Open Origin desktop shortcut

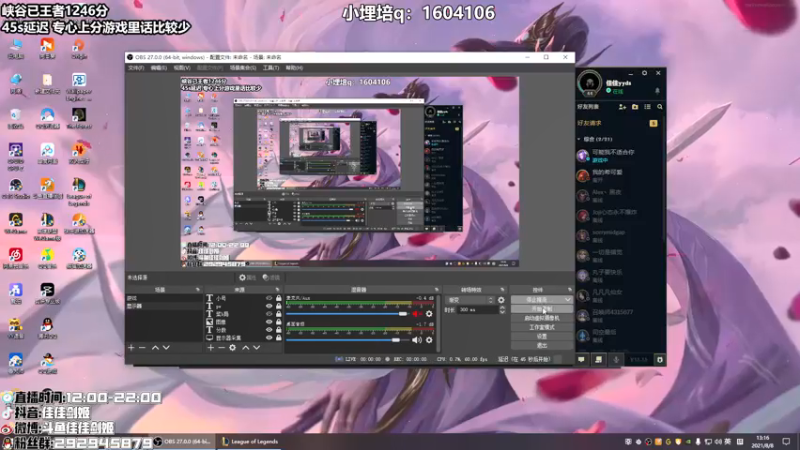[79, 49]
